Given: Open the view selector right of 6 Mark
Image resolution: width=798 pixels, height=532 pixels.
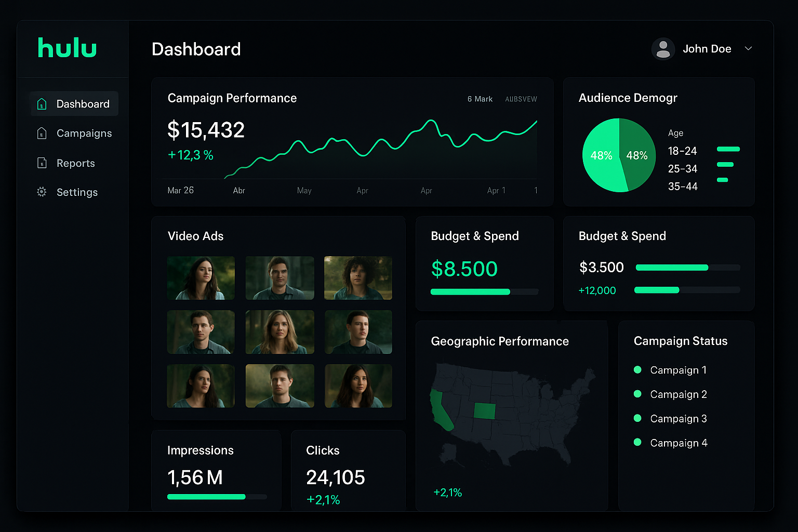Looking at the screenshot, I should [x=521, y=99].
